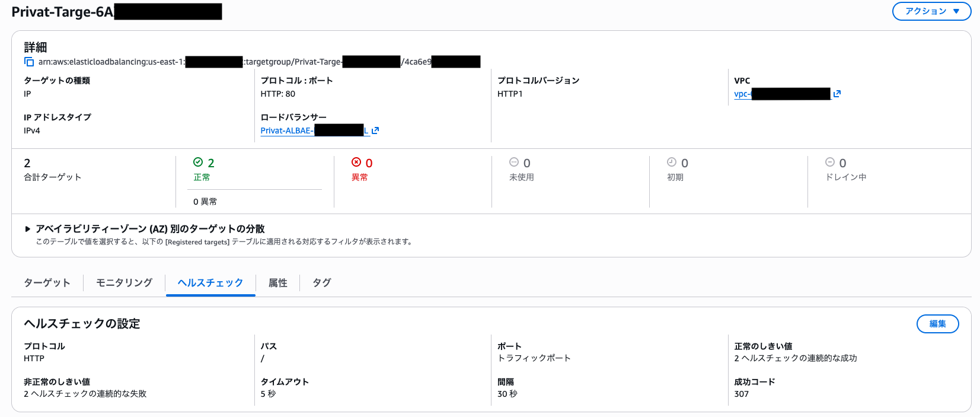The width and height of the screenshot is (980, 417).
Task: Click the healthy target count 2
Action: point(211,163)
